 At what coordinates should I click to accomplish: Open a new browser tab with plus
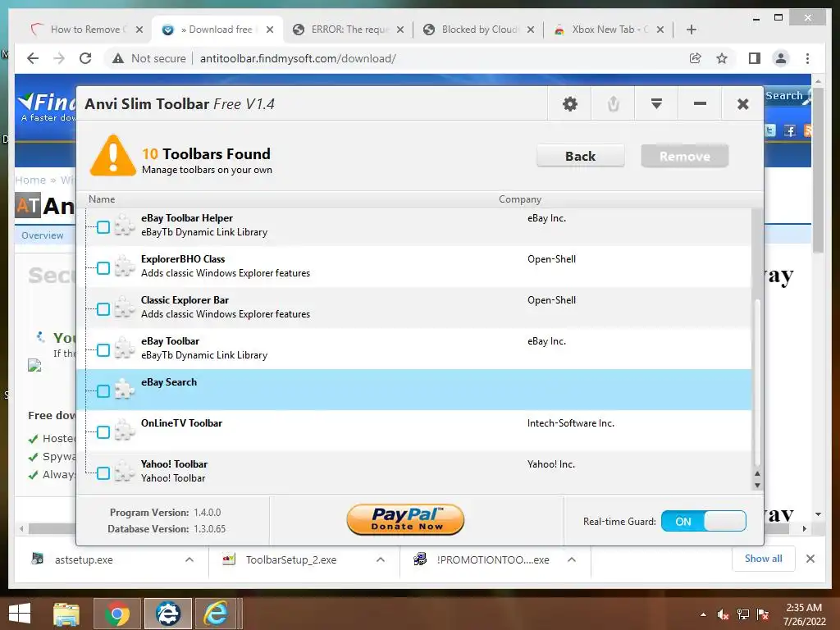tap(691, 30)
